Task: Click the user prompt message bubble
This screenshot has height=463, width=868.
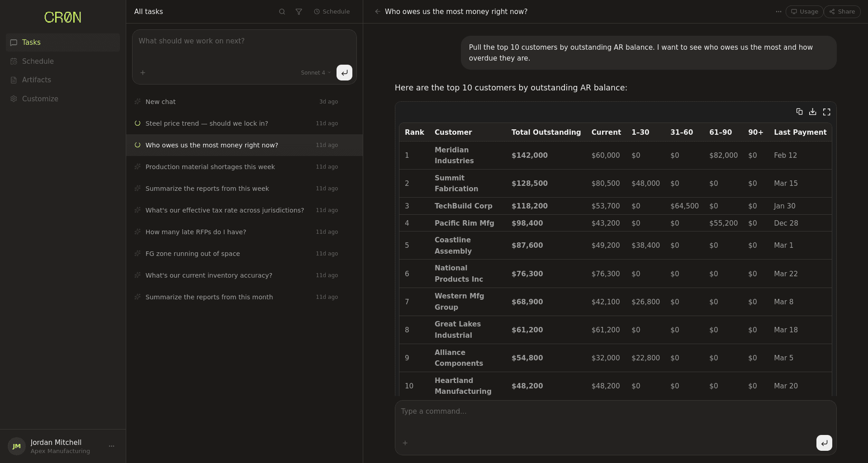Action: coord(649,53)
